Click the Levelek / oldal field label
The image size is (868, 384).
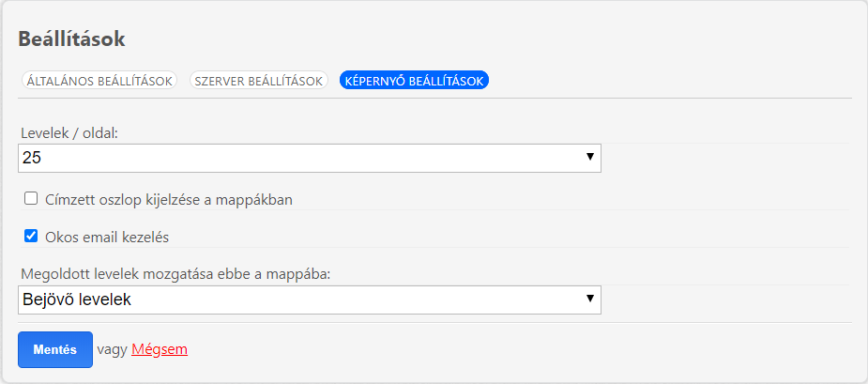[x=69, y=133]
